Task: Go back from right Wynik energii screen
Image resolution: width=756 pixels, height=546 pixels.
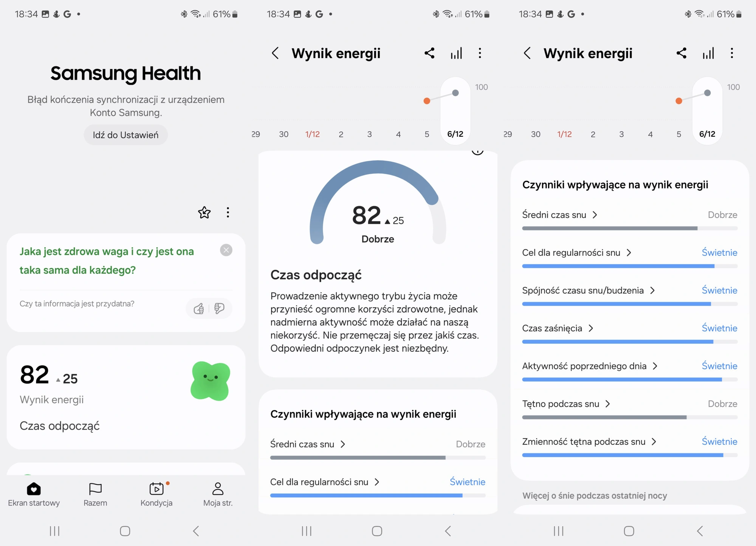Action: (527, 53)
